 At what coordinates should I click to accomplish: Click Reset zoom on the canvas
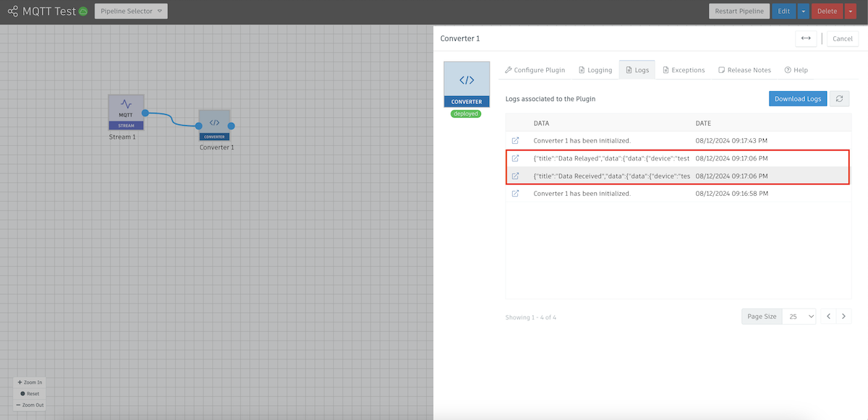30,393
